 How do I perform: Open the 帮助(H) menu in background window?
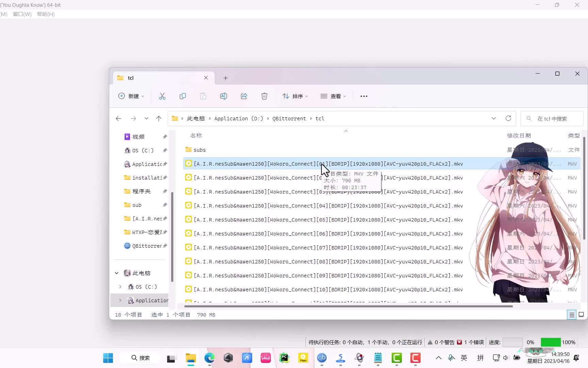click(46, 14)
